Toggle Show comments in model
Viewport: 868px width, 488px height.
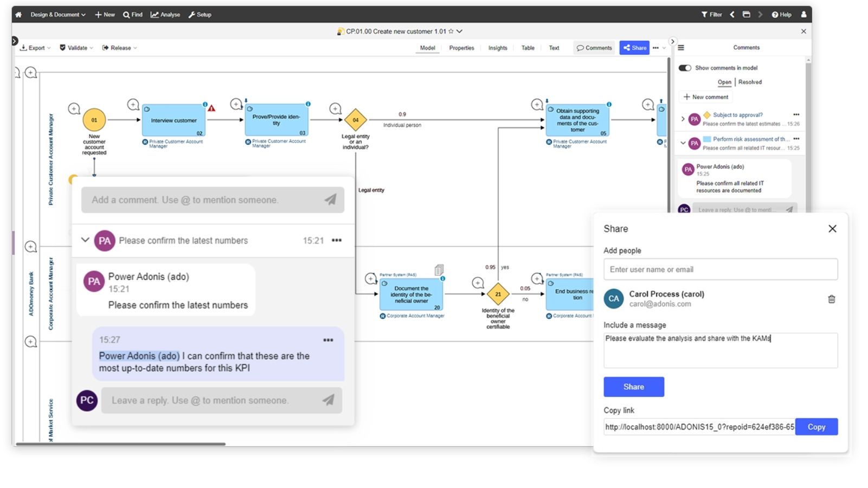685,67
